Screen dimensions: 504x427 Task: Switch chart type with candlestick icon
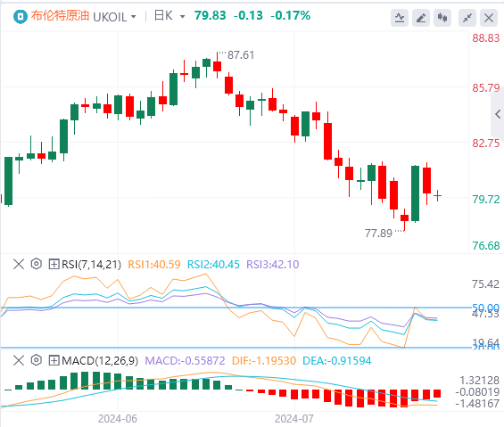[x=442, y=17]
